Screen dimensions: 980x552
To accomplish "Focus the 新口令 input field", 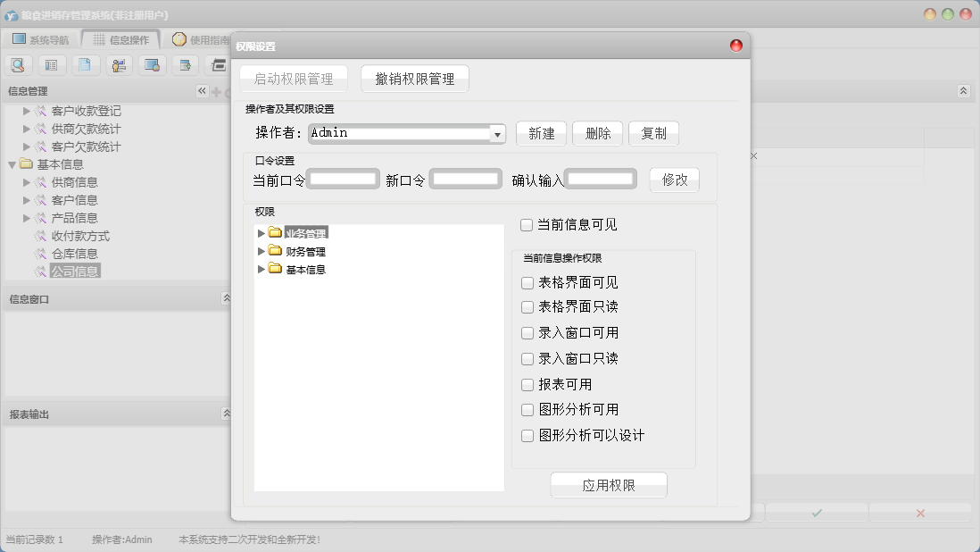I will [466, 179].
